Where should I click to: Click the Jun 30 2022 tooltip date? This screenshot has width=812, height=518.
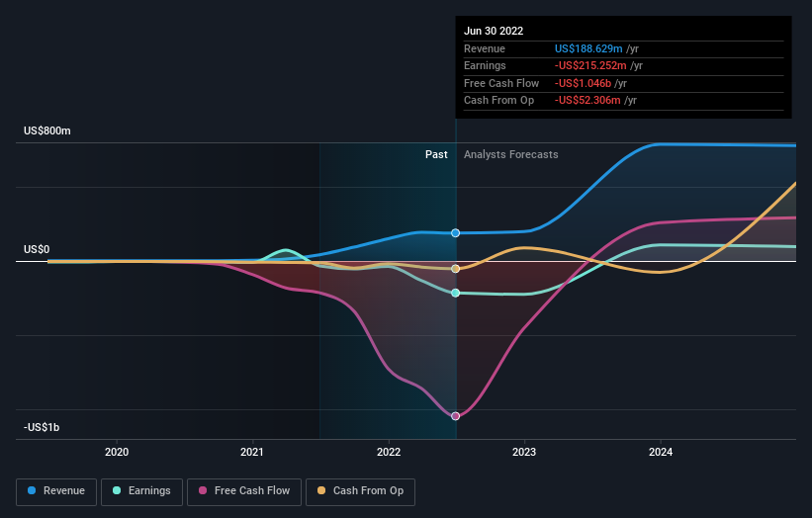click(x=494, y=31)
